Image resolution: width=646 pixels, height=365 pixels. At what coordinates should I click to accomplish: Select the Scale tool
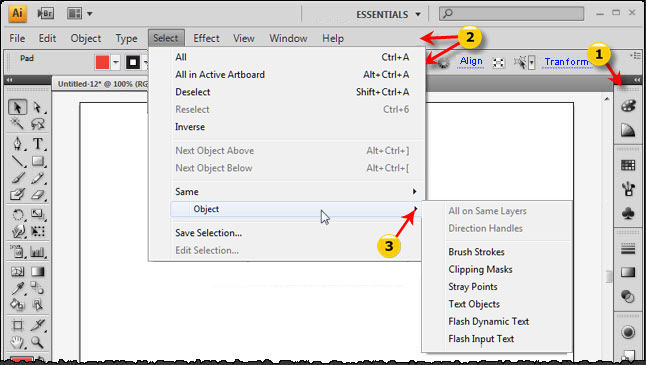(x=37, y=214)
